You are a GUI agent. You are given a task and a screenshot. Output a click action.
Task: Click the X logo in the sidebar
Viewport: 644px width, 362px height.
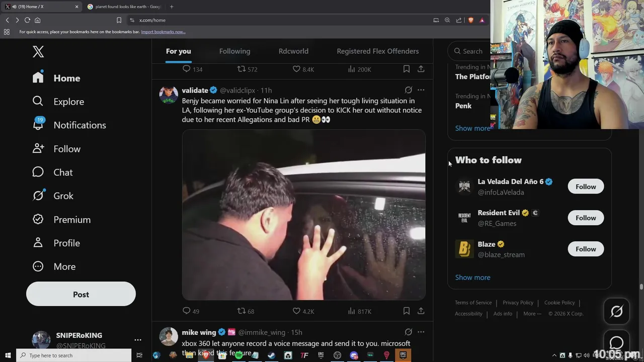(38, 51)
